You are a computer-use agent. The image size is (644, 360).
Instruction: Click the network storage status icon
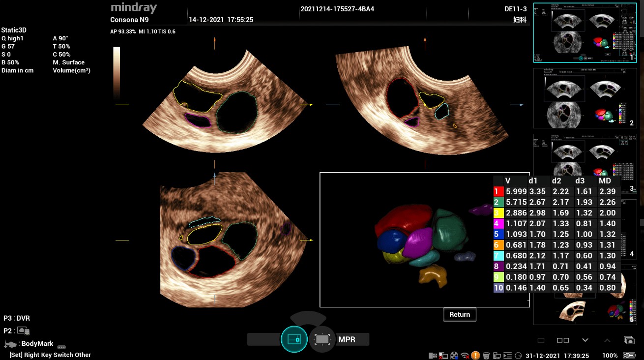(433, 355)
